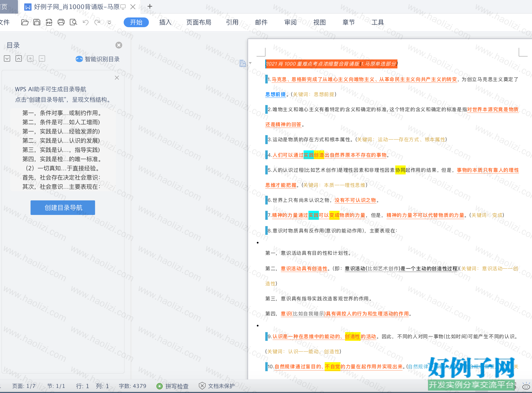Viewport: 532px width, 393px height.
Task: Expand all outline levels with the down-chevron box
Action: (x=7, y=58)
